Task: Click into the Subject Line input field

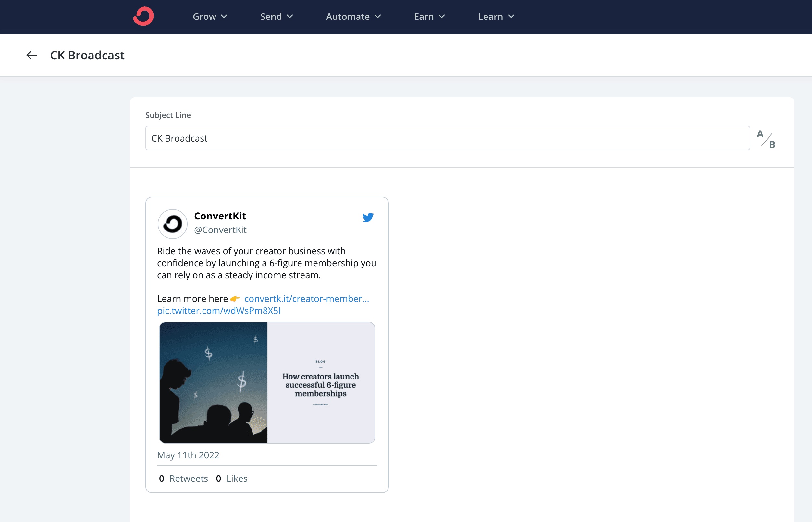Action: coord(447,138)
